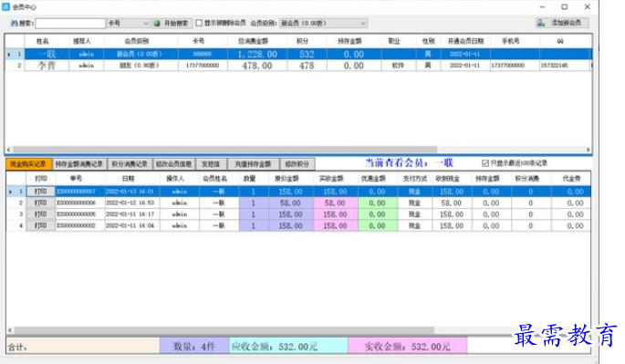Open the 修改积分 tab
This screenshot has width=625, height=364.
[297, 164]
